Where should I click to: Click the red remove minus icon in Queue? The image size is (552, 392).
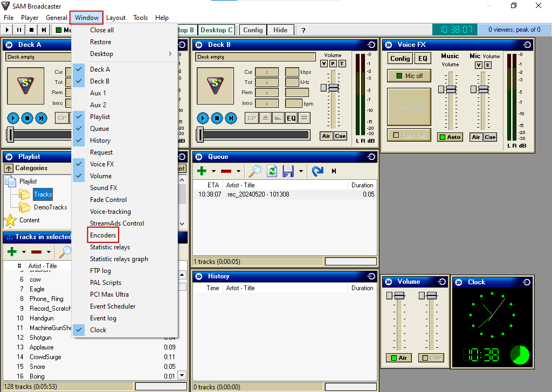[226, 171]
